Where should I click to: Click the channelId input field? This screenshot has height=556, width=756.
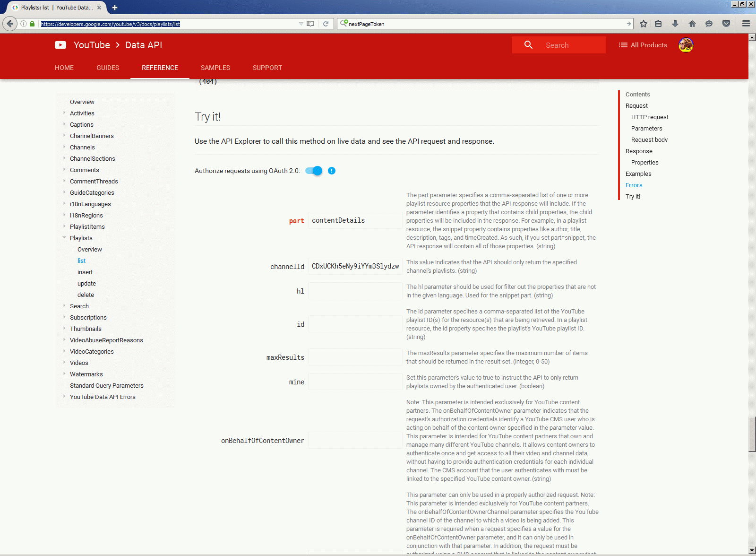[x=355, y=266]
